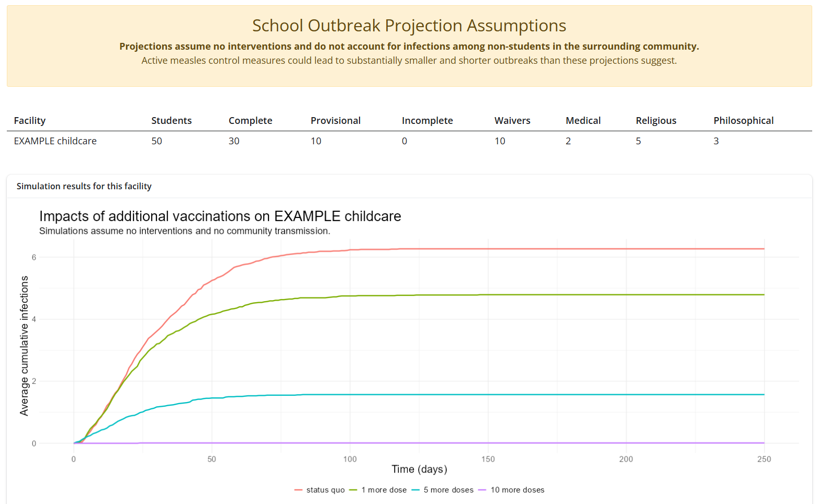The image size is (819, 504).
Task: Click the Waivers column header
Action: [x=512, y=120]
